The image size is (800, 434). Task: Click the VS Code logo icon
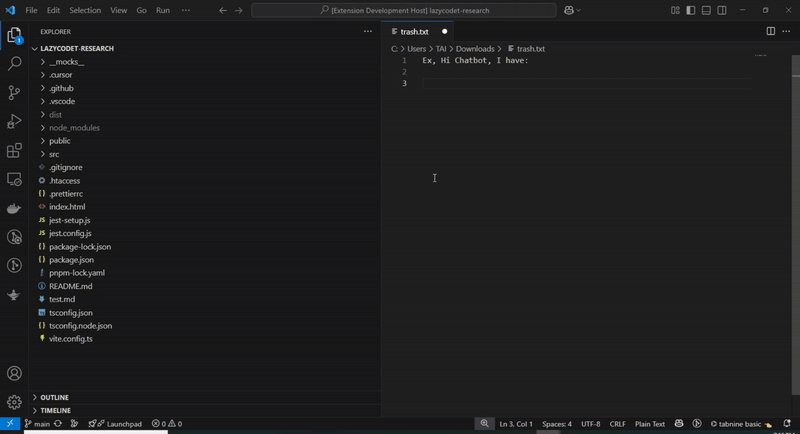tap(10, 10)
